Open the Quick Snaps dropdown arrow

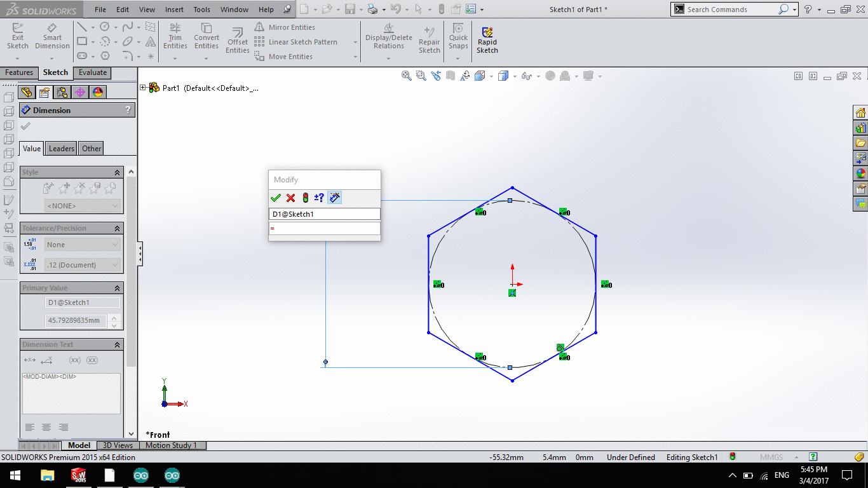[x=458, y=58]
